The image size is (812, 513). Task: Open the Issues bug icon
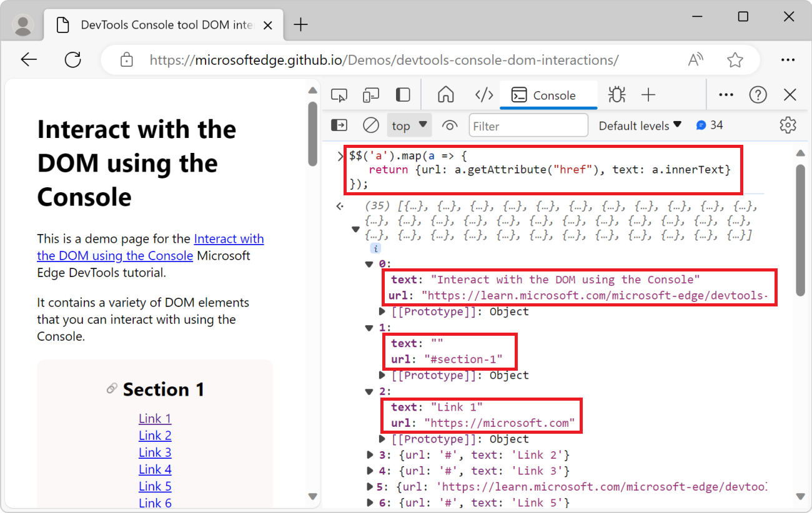(616, 94)
